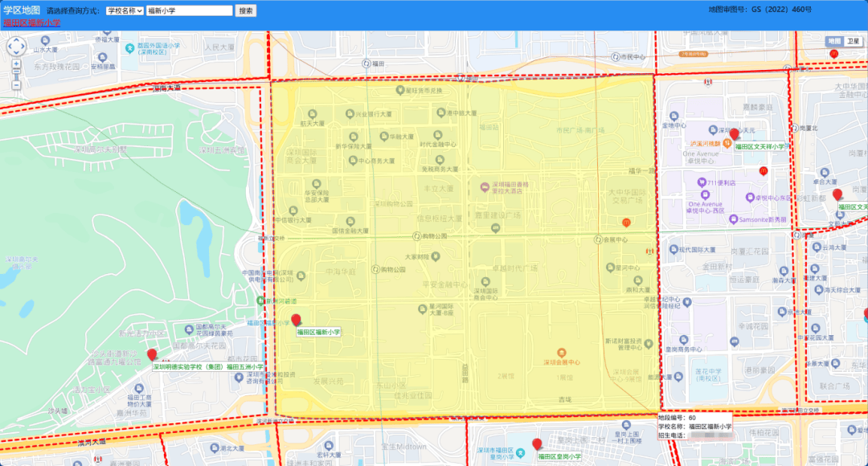Switch to 地图 map view
This screenshot has width=868, height=466.
click(835, 41)
